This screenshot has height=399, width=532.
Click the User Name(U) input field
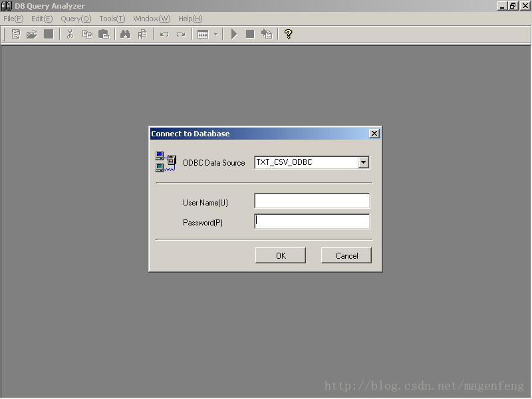pyautogui.click(x=312, y=201)
